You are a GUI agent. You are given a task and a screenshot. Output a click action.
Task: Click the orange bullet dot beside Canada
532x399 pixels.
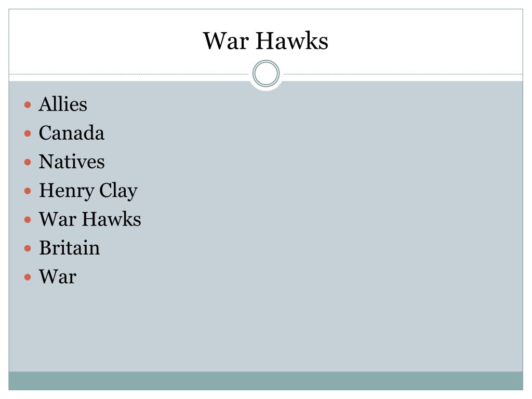point(28,134)
